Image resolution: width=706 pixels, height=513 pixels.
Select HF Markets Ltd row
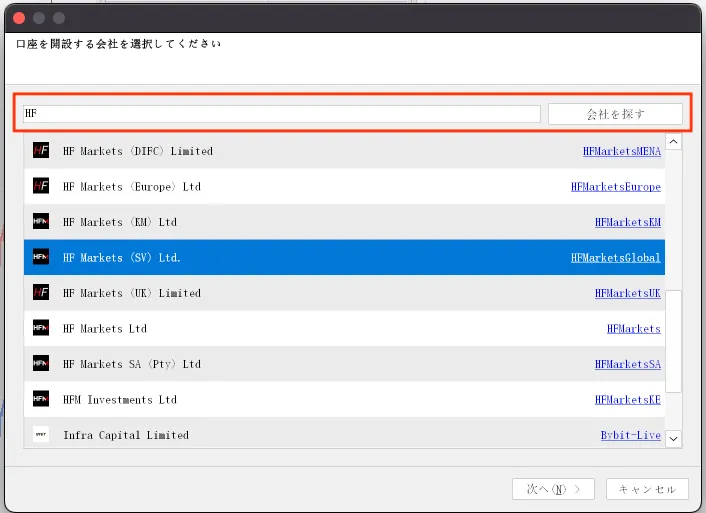[344, 328]
